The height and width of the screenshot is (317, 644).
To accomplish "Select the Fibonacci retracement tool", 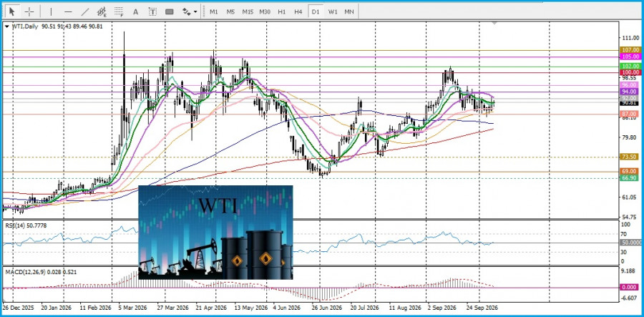I will (x=119, y=11).
